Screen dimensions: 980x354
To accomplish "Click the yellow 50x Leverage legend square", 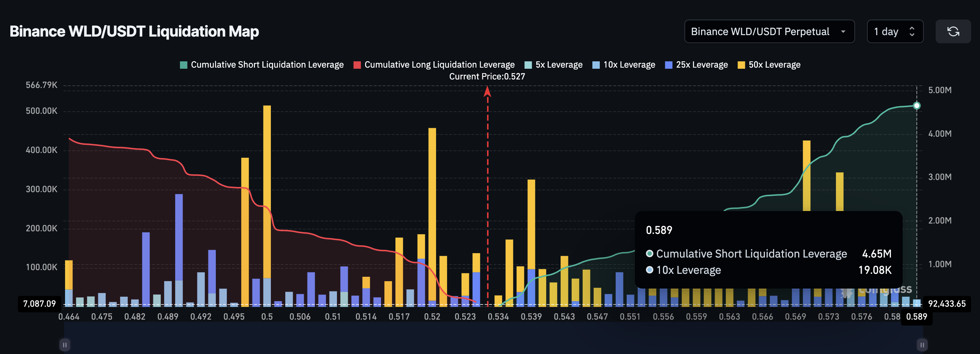I will click(x=741, y=65).
